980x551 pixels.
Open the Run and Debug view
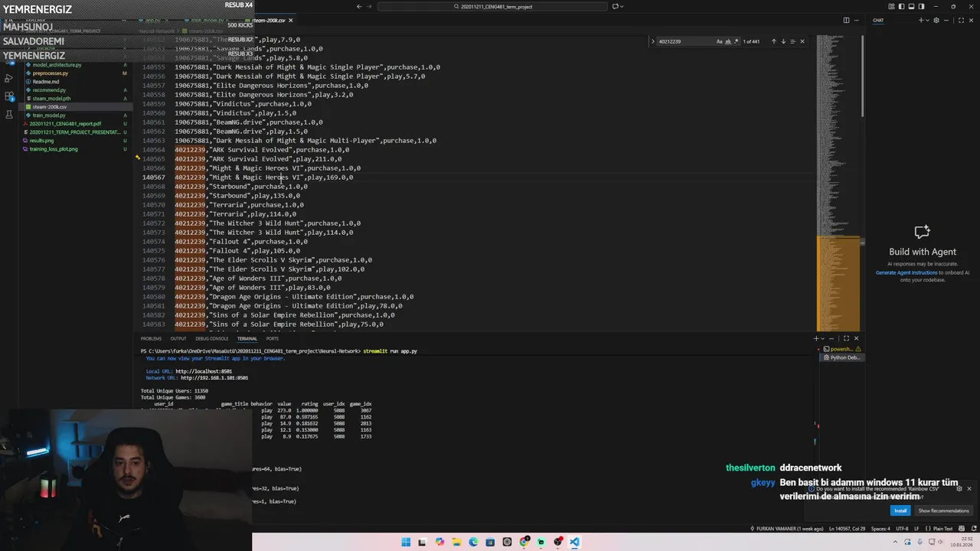point(8,79)
